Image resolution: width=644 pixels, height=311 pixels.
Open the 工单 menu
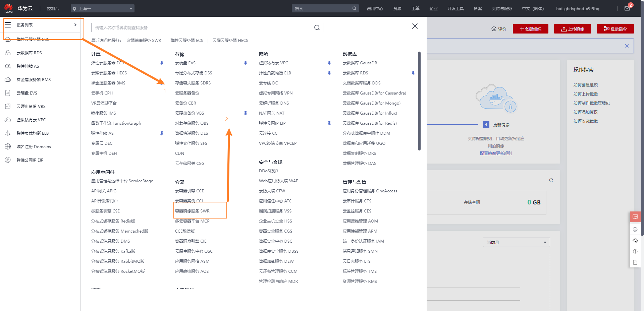pyautogui.click(x=415, y=9)
